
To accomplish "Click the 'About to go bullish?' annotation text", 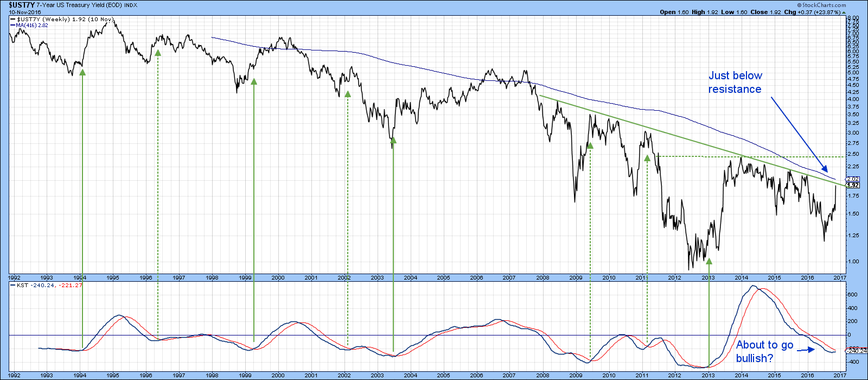I will pyautogui.click(x=764, y=351).
